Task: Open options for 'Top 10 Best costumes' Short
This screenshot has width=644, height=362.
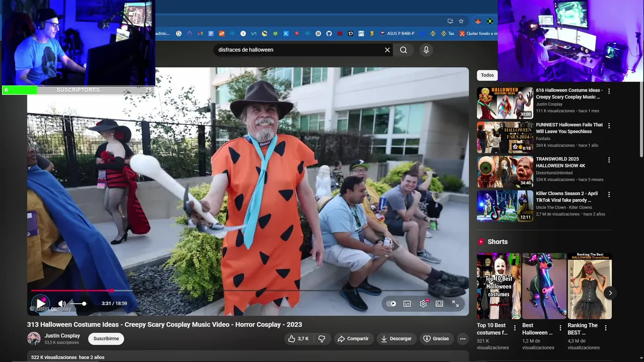Action: [515, 328]
